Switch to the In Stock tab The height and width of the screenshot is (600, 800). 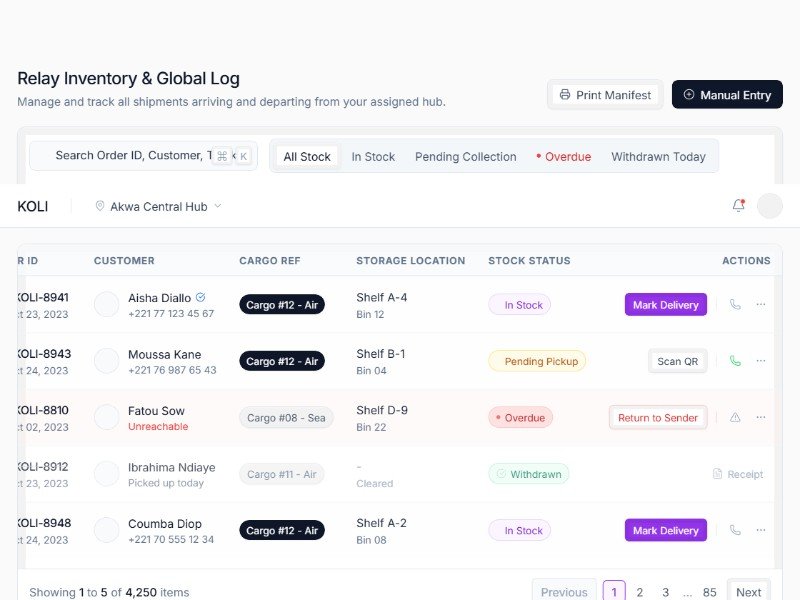373,157
